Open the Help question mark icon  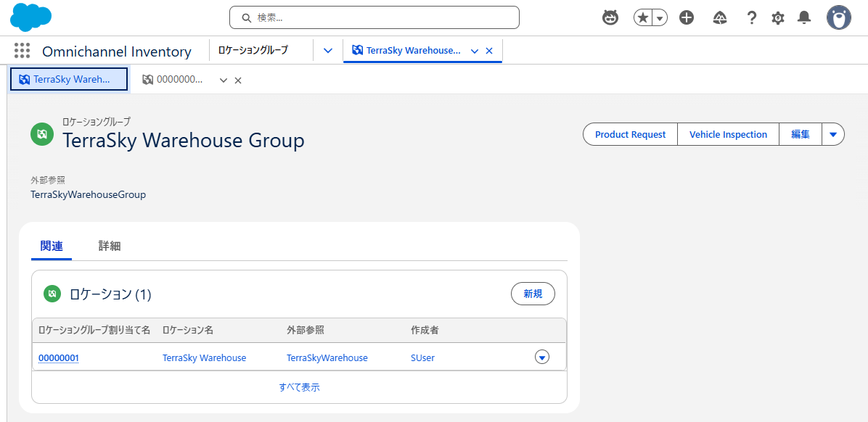tap(752, 17)
